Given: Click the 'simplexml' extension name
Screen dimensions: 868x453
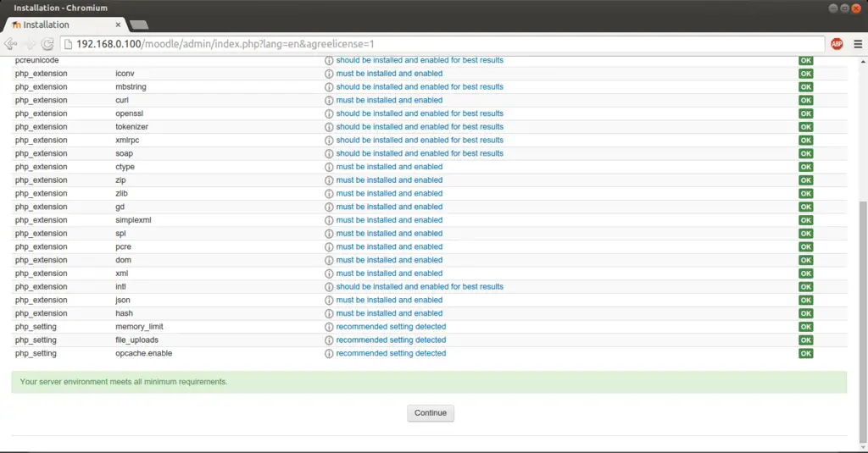Looking at the screenshot, I should coord(133,220).
